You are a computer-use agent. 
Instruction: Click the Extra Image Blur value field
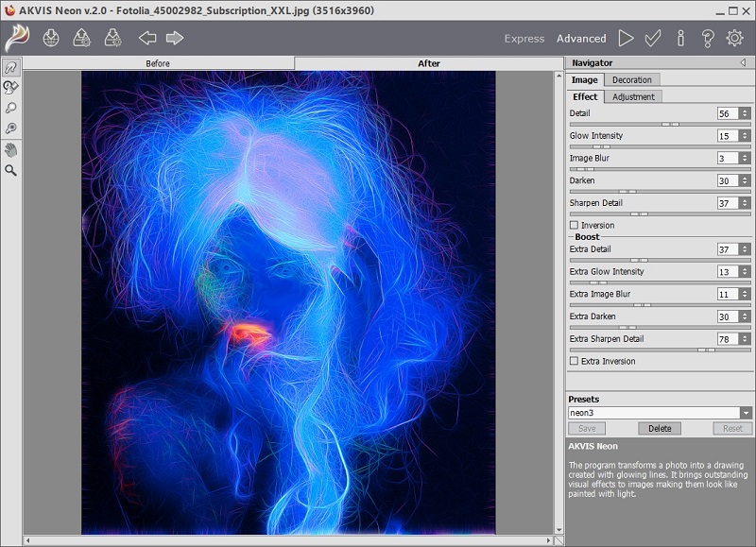coord(728,294)
